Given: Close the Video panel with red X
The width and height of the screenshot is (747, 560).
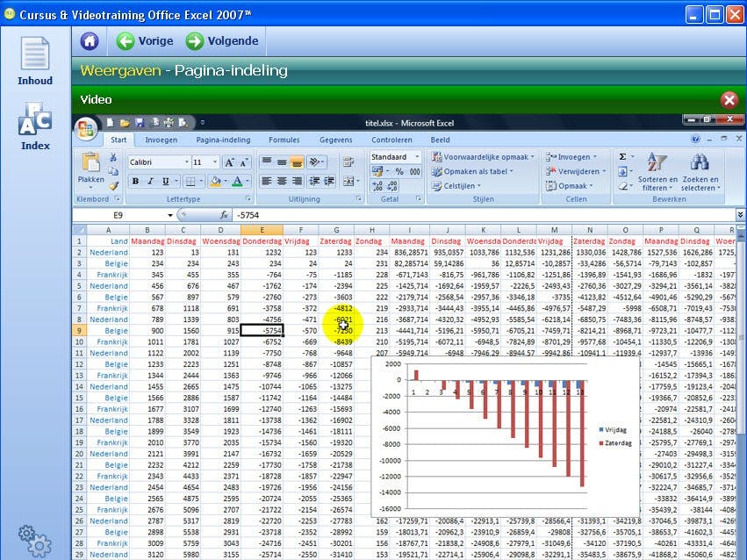Looking at the screenshot, I should 729,100.
